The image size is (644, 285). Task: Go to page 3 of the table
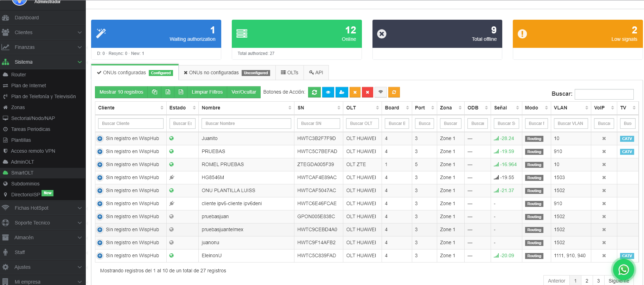click(x=598, y=281)
